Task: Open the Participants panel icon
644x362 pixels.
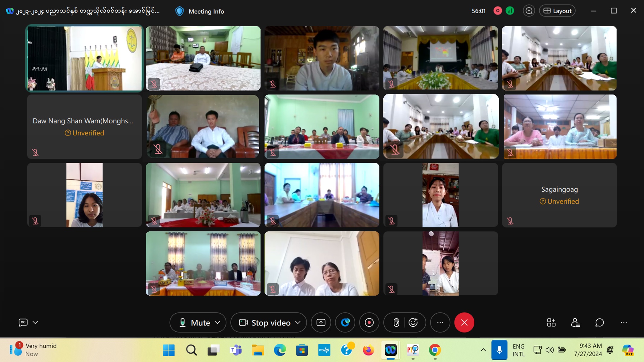Action: pos(575,322)
